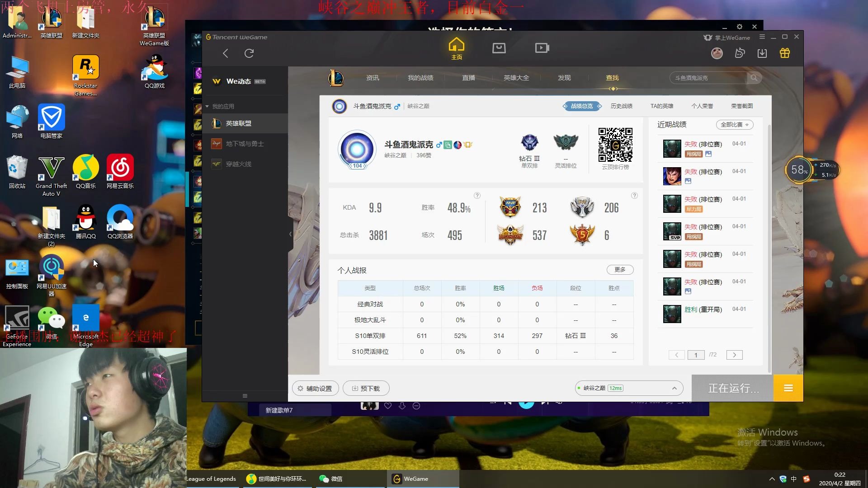This screenshot has width=868, height=488.
Task: Click the 战绩总览 (match overview) tab
Action: coord(582,106)
